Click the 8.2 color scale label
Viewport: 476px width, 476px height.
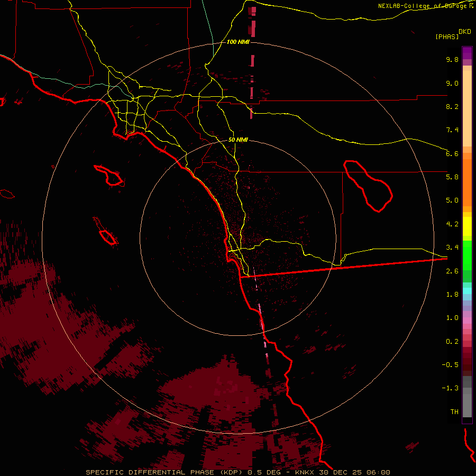pos(452,106)
